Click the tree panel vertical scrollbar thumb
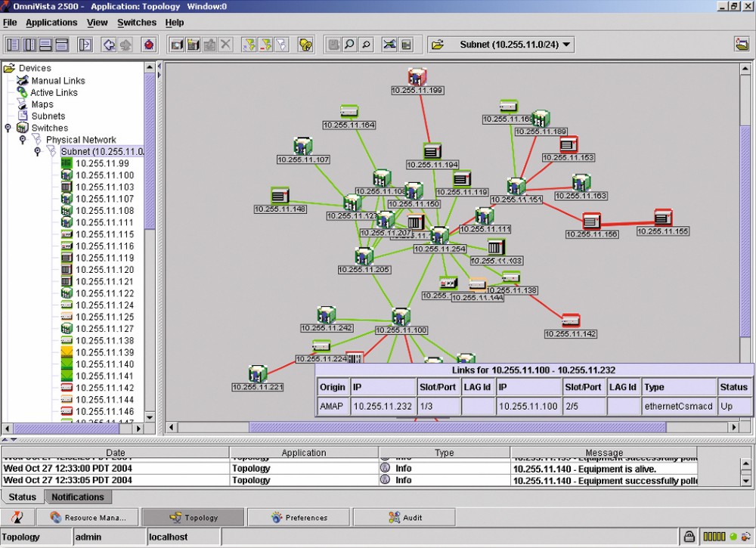Viewport: 756px width, 548px height. click(150, 151)
